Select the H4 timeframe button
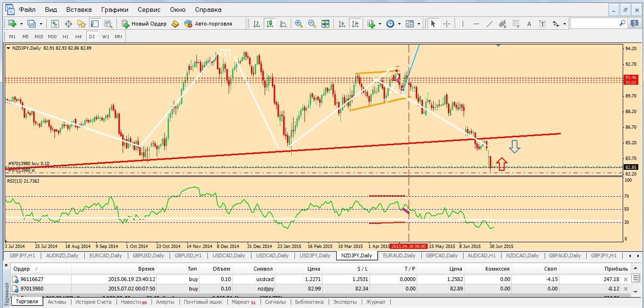 point(78,36)
